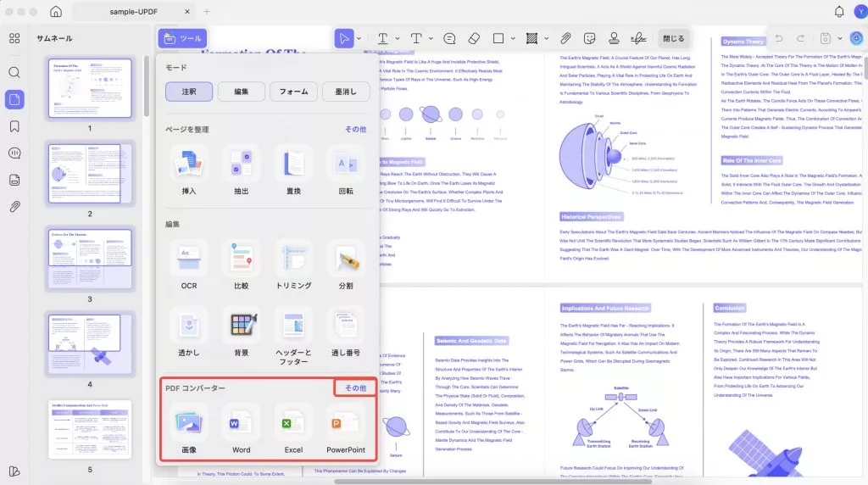Convert PDF to Word
The width and height of the screenshot is (868, 485).
(x=242, y=430)
